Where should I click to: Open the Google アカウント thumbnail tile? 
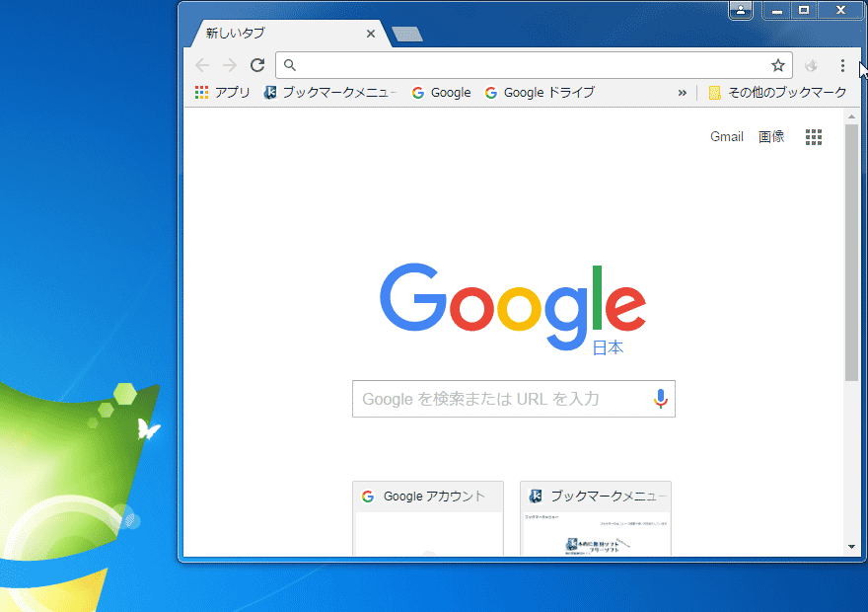point(428,518)
